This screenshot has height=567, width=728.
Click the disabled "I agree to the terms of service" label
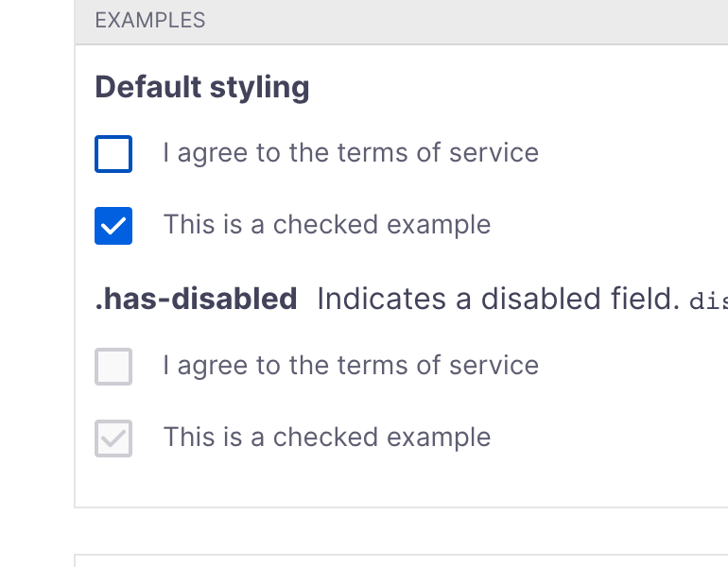pyautogui.click(x=350, y=366)
